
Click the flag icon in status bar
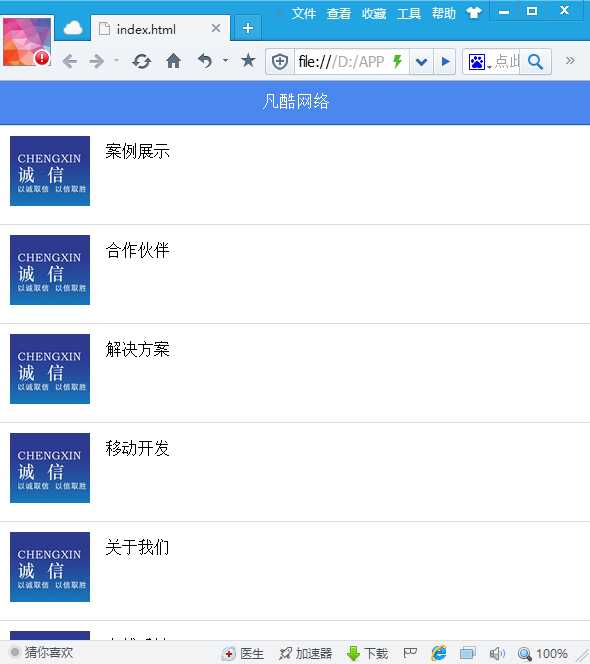pyautogui.click(x=410, y=653)
